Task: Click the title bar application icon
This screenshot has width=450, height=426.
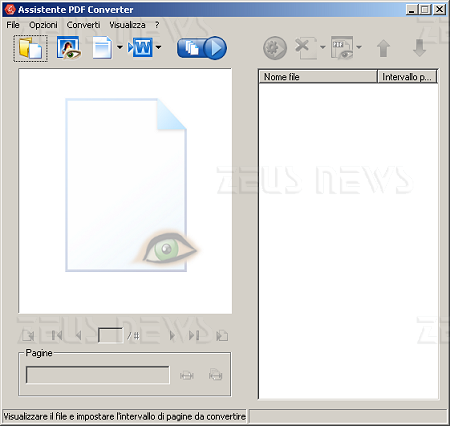Action: [x=10, y=9]
